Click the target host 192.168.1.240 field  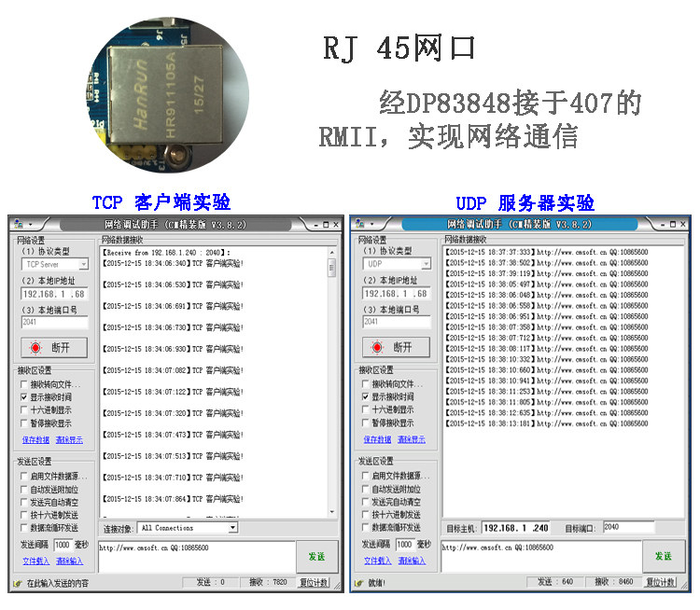pos(515,528)
